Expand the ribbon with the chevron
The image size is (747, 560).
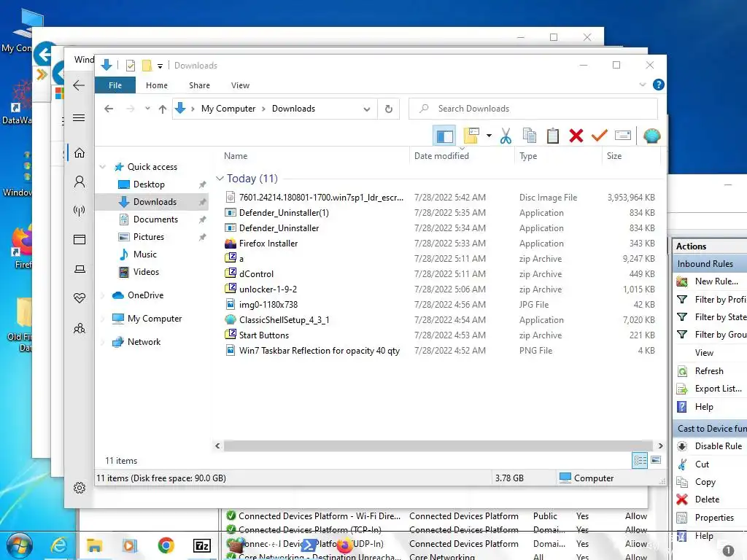point(642,85)
